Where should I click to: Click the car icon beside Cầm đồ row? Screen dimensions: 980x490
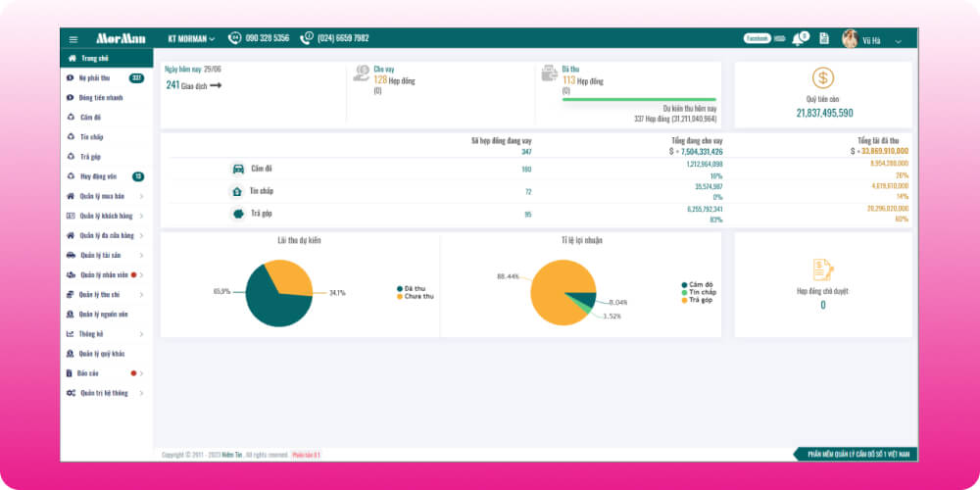238,169
